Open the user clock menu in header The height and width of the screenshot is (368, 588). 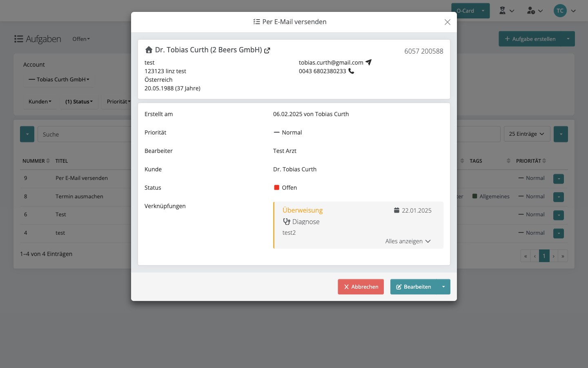pyautogui.click(x=535, y=11)
